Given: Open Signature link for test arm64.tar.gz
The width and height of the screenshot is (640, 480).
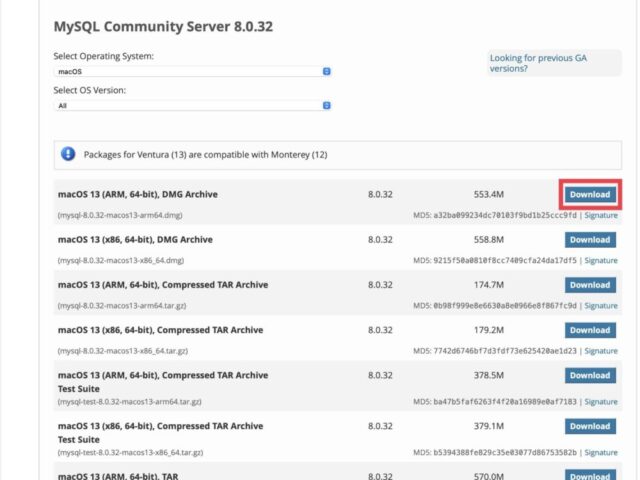Looking at the screenshot, I should tap(601, 402).
